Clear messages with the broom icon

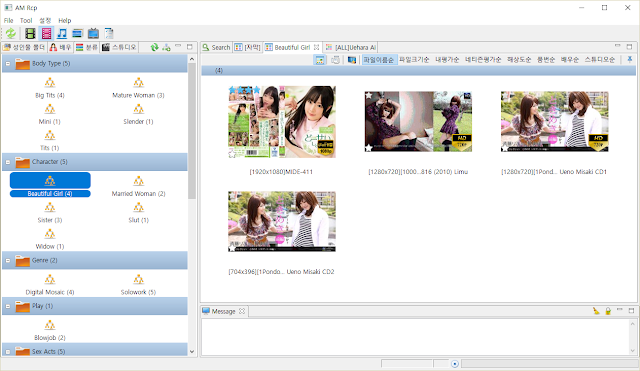pos(596,311)
